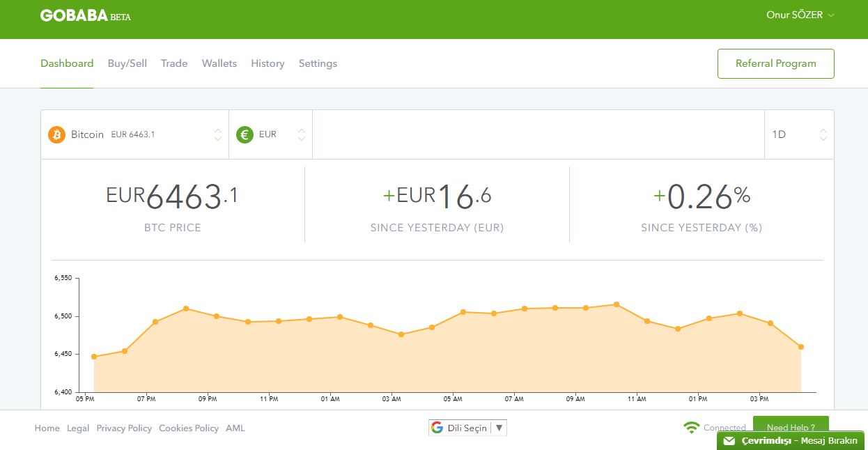
Task: Click the GOBABA beta logo
Action: (86, 15)
